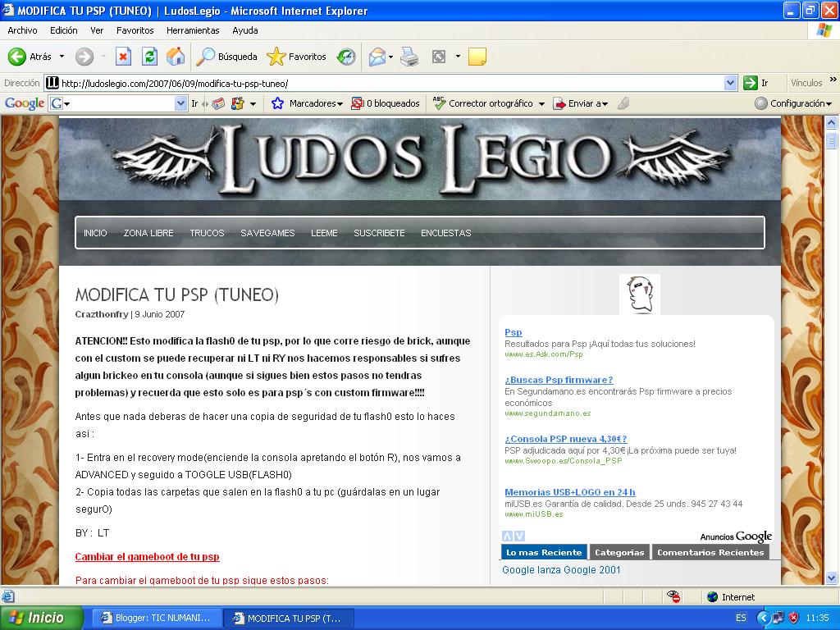Click the page vertical scrollbar thumb
Screen dimensions: 840x630
(832, 140)
